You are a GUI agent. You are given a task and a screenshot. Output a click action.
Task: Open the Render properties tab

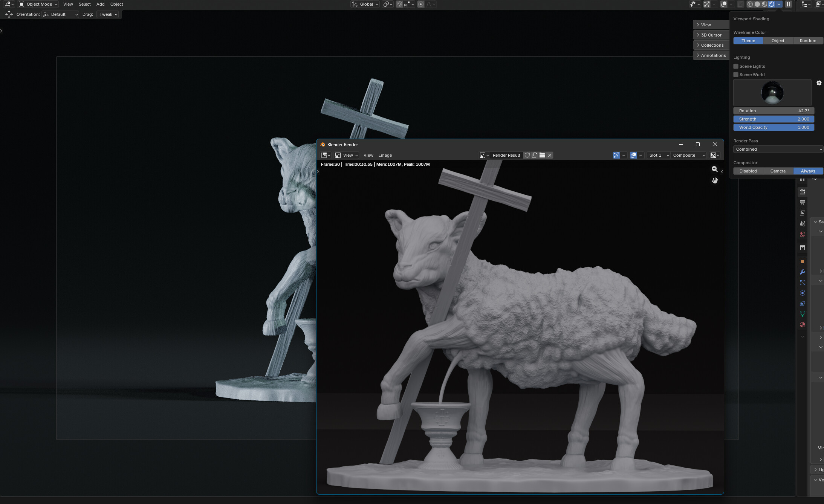pyautogui.click(x=803, y=192)
